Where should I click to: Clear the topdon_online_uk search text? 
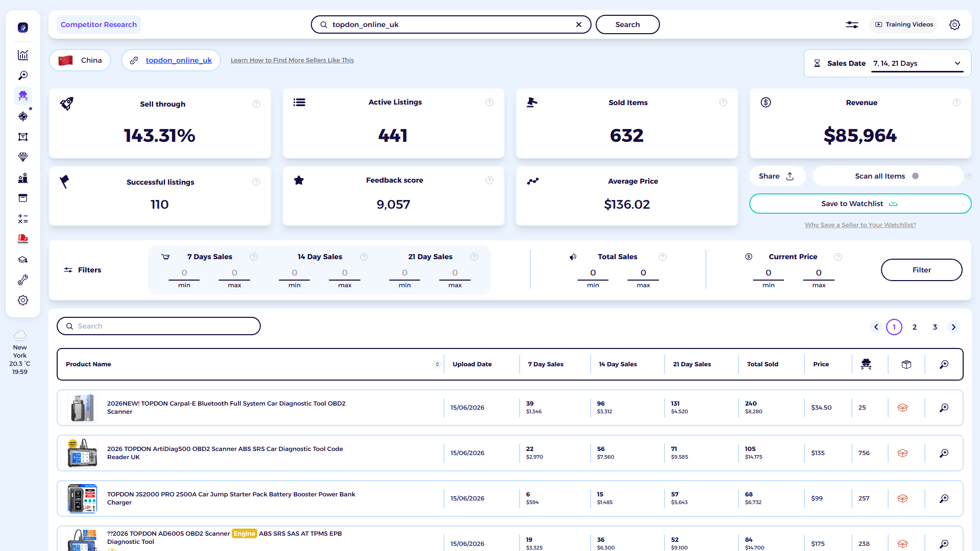point(579,24)
